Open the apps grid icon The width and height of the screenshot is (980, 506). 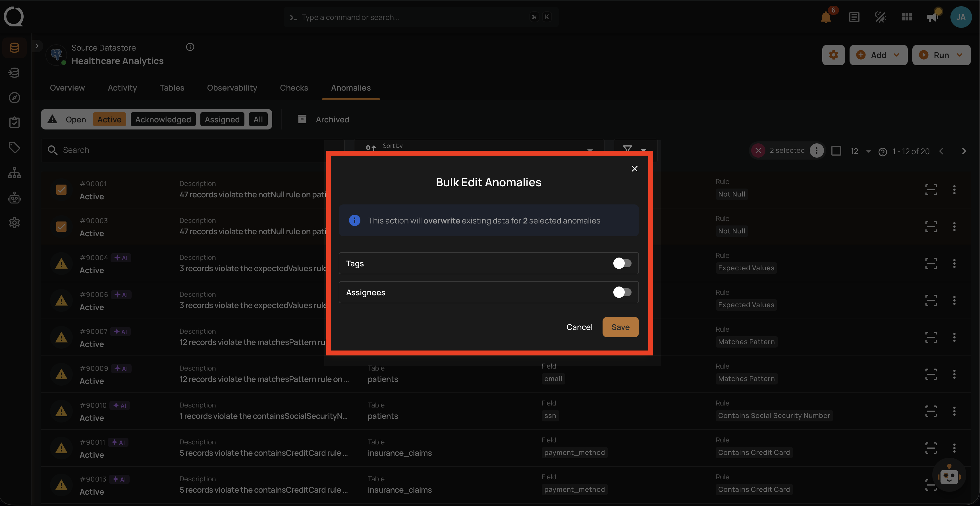[x=907, y=17]
